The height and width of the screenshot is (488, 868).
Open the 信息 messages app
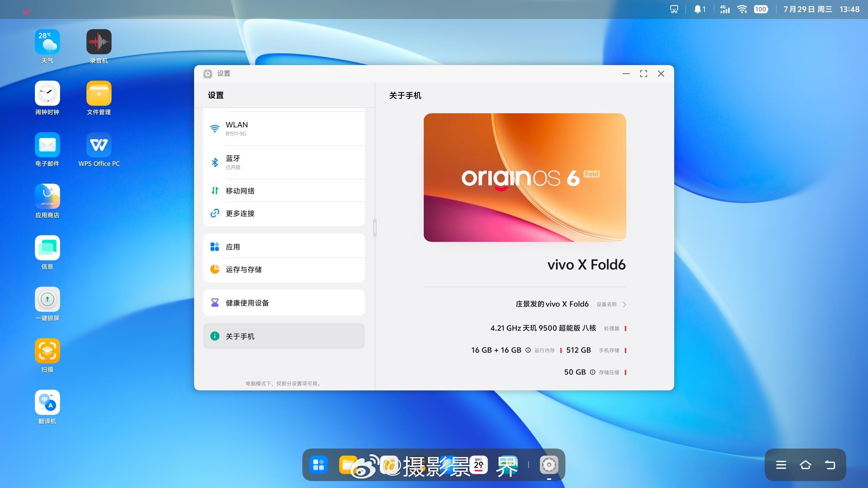(x=47, y=248)
